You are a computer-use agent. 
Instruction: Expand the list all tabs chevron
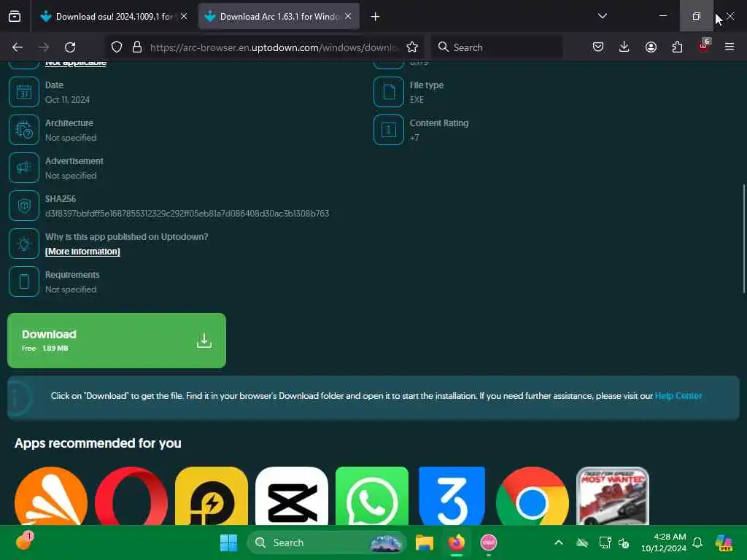602,16
